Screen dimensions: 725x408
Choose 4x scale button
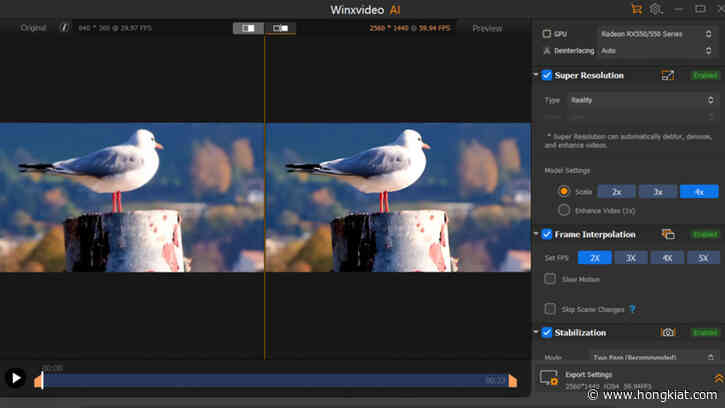[699, 192]
